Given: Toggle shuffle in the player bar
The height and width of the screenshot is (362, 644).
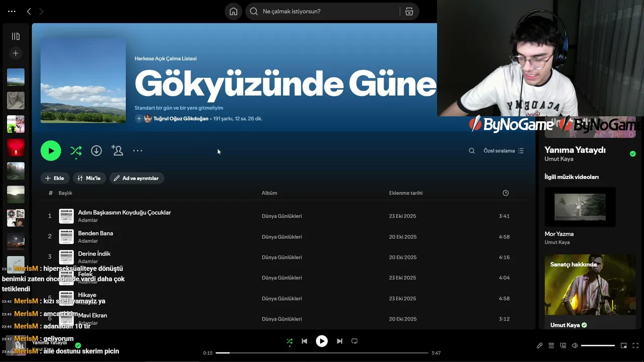Looking at the screenshot, I should 289,341.
